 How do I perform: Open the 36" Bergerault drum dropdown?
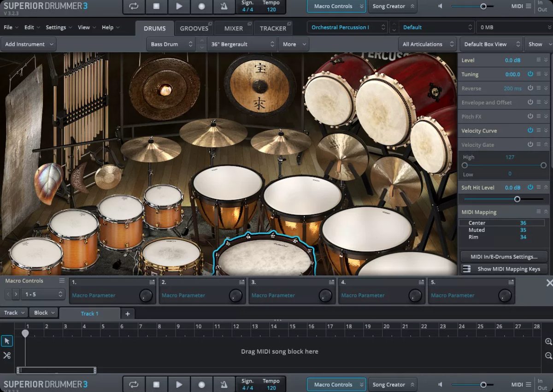point(242,44)
